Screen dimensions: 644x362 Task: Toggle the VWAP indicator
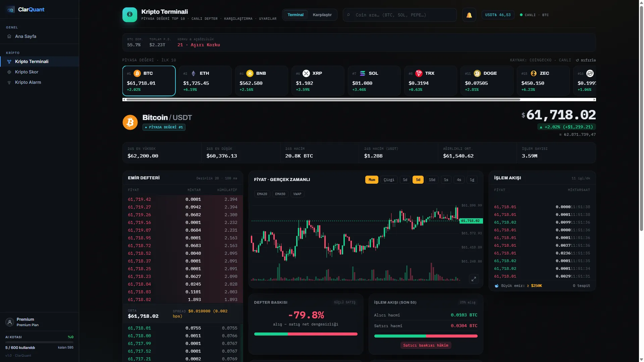297,194
